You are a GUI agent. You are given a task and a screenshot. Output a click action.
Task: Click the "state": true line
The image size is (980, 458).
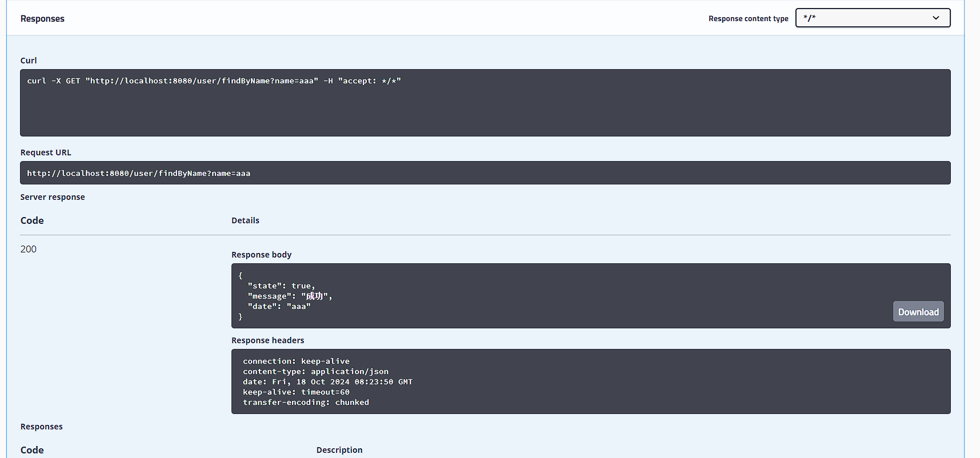click(x=281, y=286)
